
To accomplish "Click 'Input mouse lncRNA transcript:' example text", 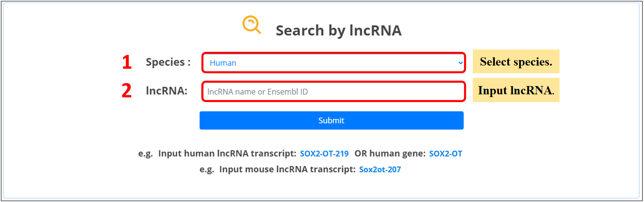I will pos(287,169).
